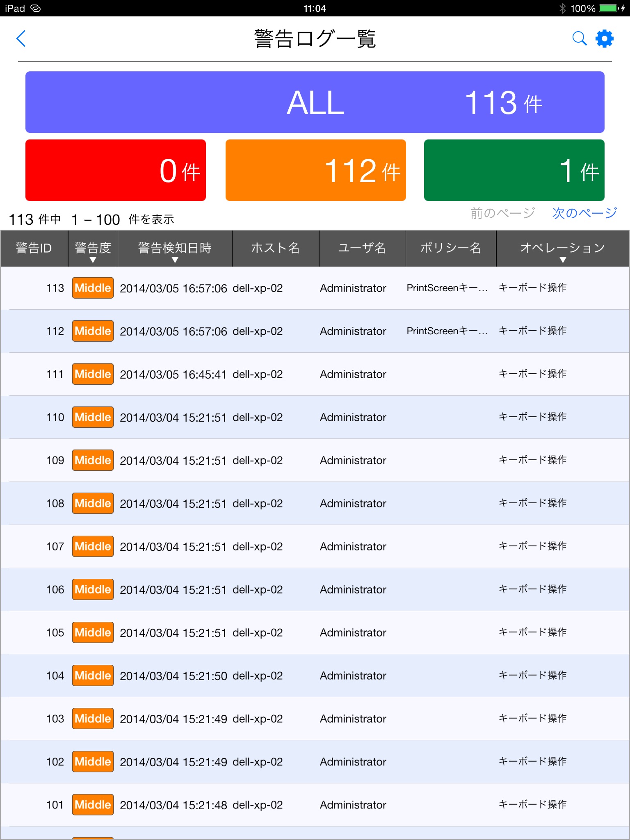The height and width of the screenshot is (840, 630).
Task: Tap the Bluetooth status icon
Action: tap(562, 8)
